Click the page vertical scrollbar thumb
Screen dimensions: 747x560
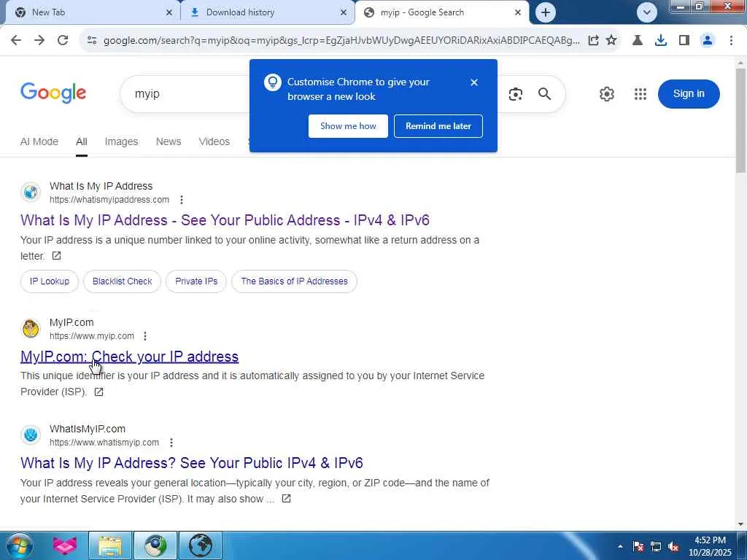[740, 120]
